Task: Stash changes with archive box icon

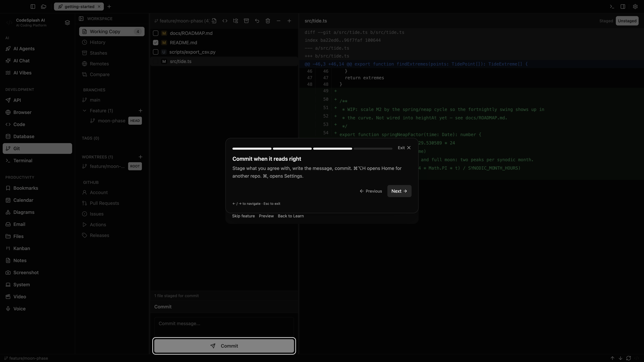Action: 246,21
